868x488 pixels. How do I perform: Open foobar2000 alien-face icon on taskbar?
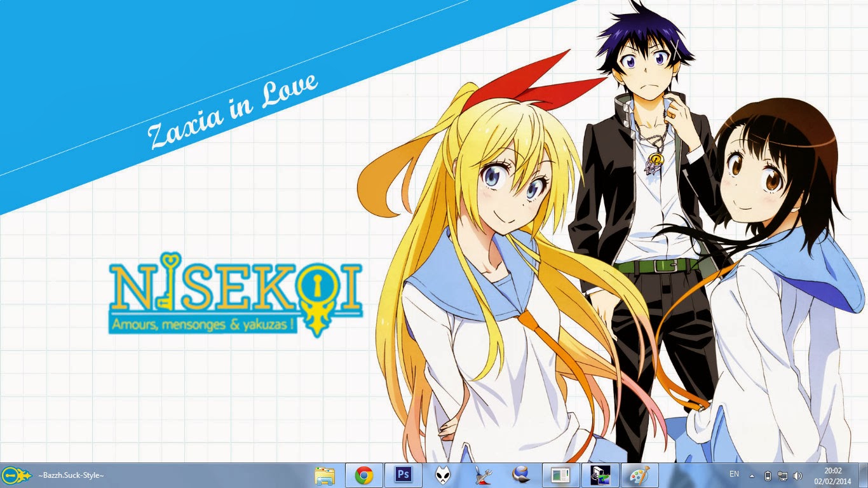(442, 475)
